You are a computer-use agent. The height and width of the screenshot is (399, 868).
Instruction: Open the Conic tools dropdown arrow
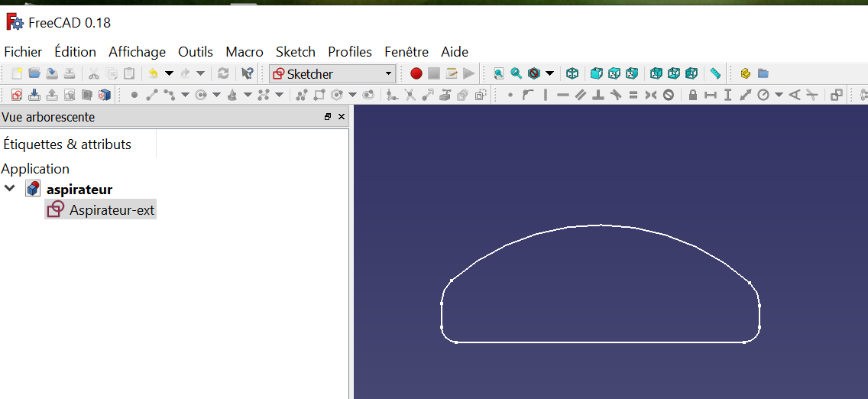(248, 96)
